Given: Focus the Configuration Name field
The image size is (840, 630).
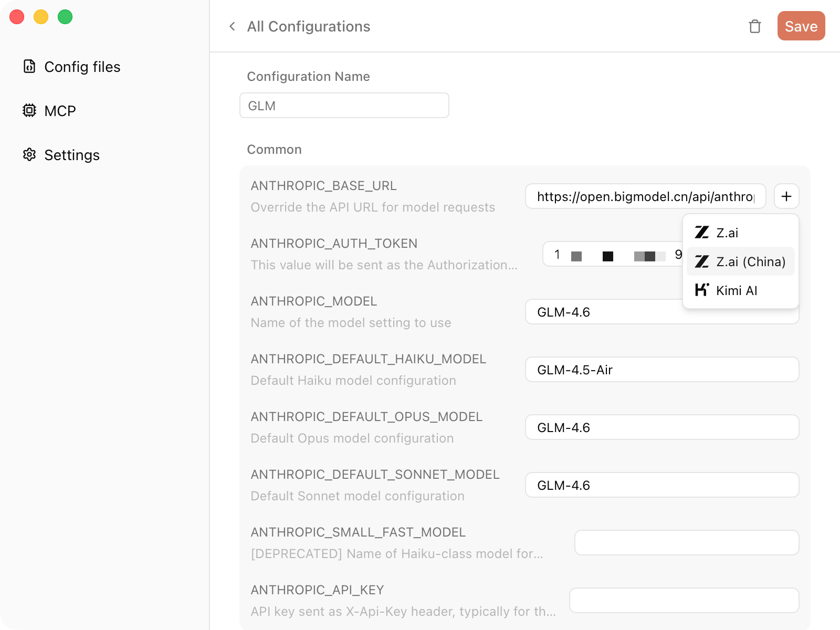Looking at the screenshot, I should point(344,106).
